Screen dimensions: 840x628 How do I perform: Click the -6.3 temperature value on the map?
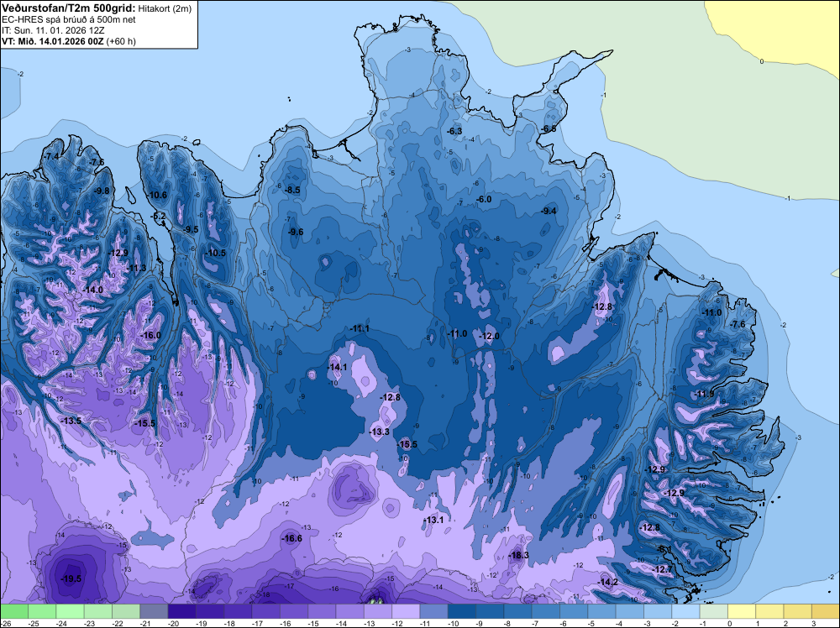coord(454,131)
